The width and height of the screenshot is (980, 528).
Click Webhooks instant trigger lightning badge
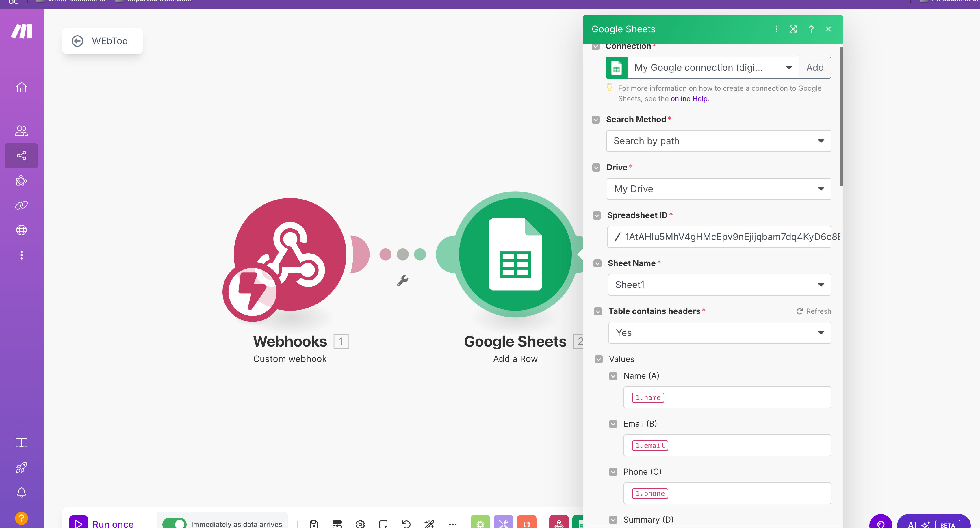click(252, 292)
